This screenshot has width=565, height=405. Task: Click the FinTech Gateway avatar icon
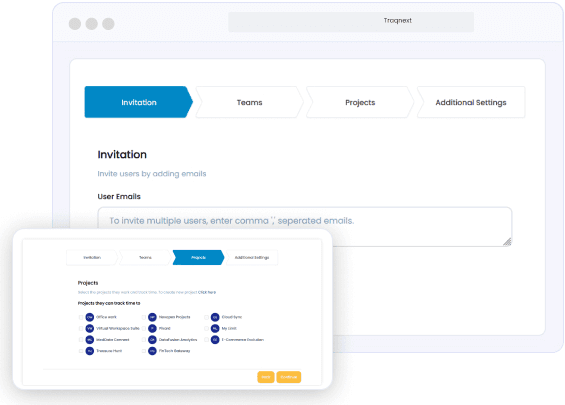coord(152,351)
